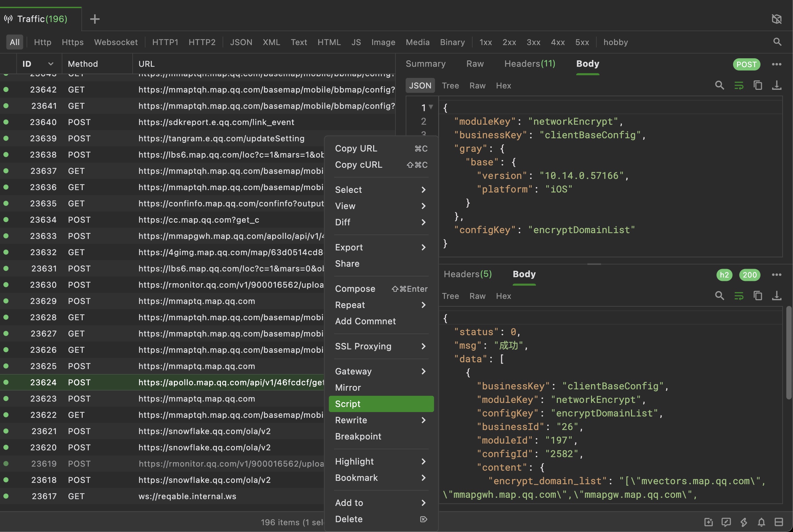This screenshot has width=793, height=532.
Task: Click the lightning bolt status icon
Action: click(744, 522)
